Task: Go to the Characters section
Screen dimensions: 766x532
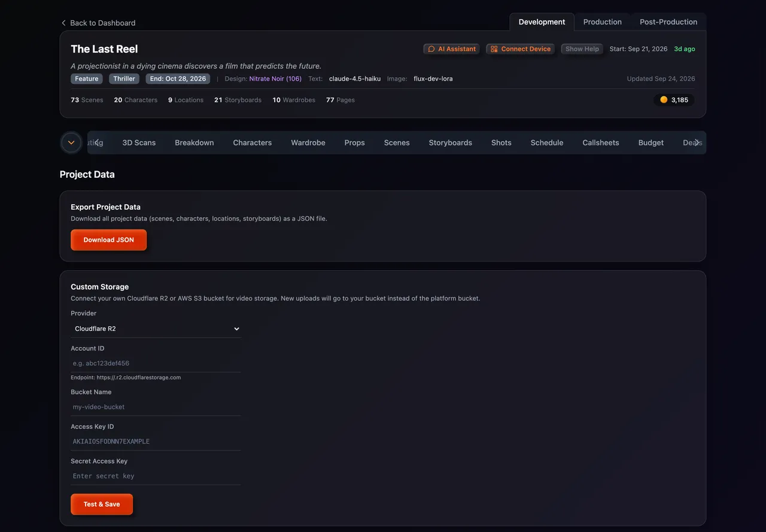Action: point(253,142)
